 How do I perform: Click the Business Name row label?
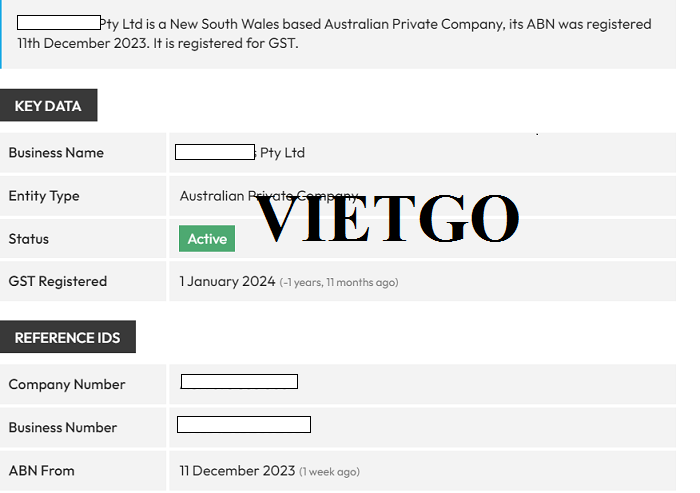56,153
